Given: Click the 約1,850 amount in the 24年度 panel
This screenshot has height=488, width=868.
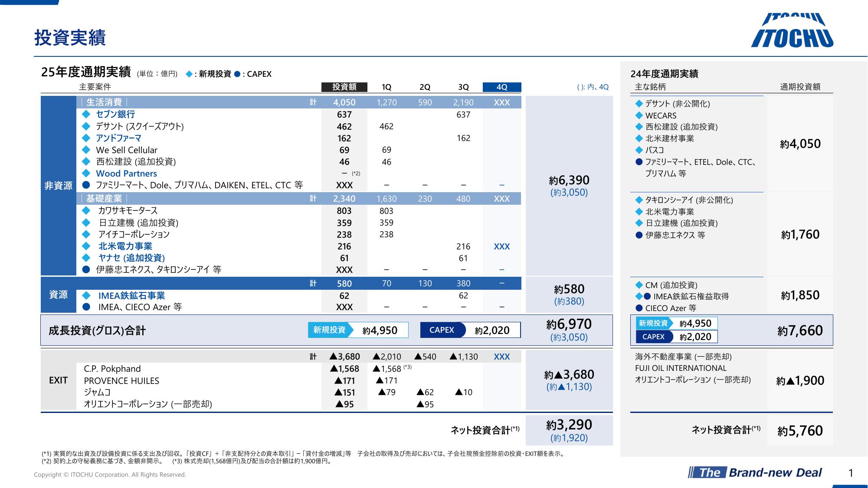Looking at the screenshot, I should 800,295.
